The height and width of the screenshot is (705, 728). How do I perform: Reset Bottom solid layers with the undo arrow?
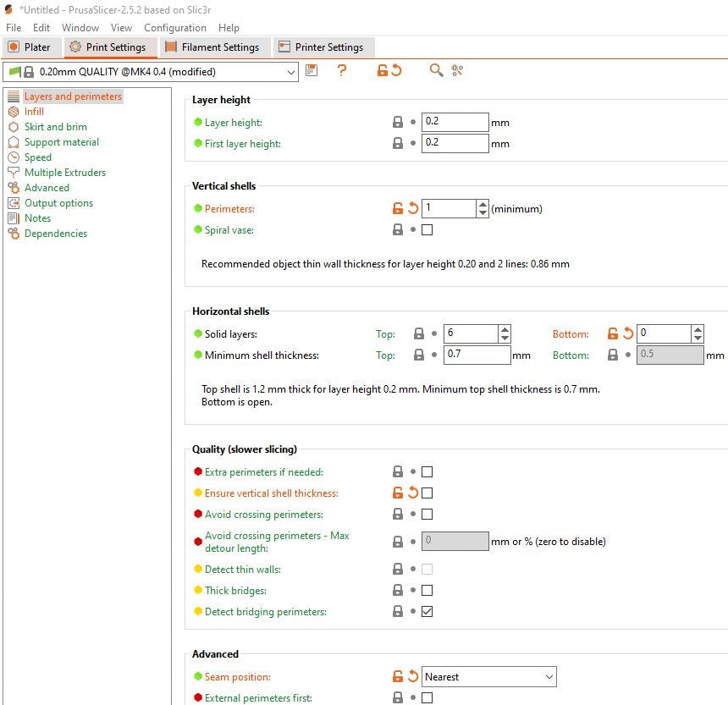coord(628,333)
